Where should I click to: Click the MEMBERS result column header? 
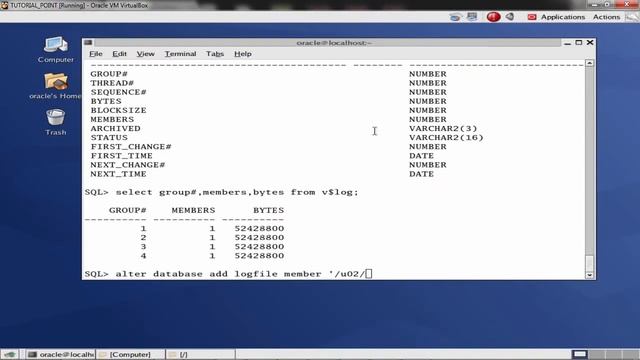coord(193,211)
